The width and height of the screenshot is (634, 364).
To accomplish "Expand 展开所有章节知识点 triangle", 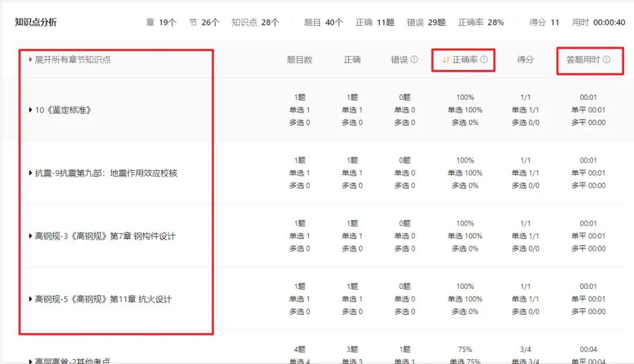I will 31,59.
